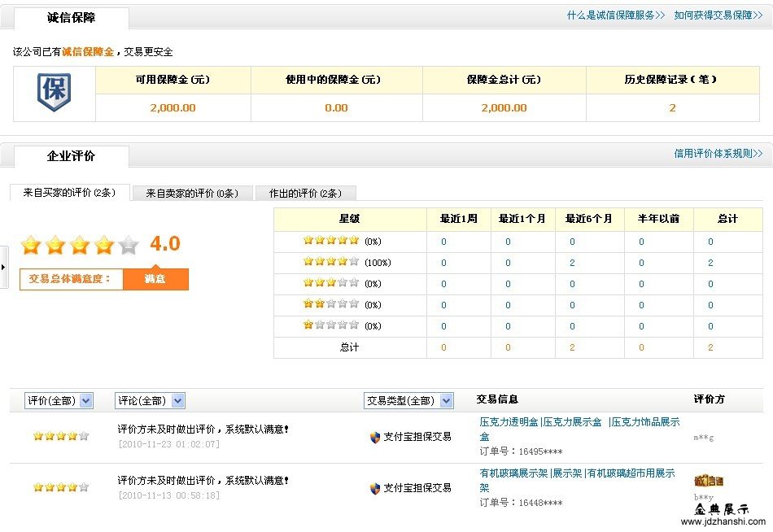This screenshot has height=532, width=773.
Task: Expand the left-edge side panel arrow
Action: [x=3, y=268]
